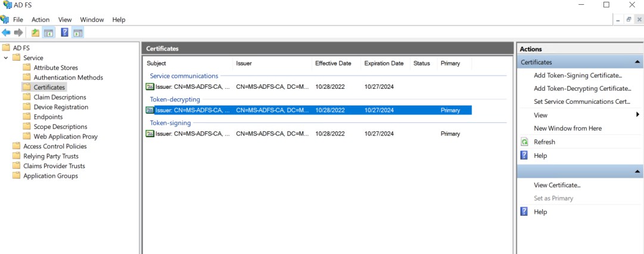
Task: Restore the inner MMC child window
Action: (x=629, y=19)
